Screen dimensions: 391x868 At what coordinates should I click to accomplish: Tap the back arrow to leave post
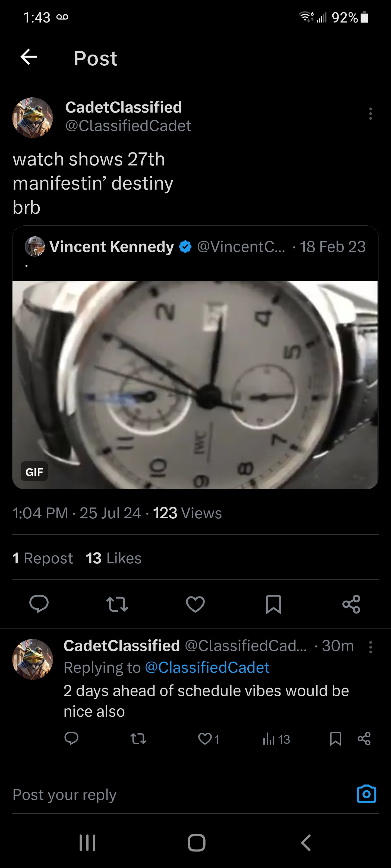click(x=29, y=57)
